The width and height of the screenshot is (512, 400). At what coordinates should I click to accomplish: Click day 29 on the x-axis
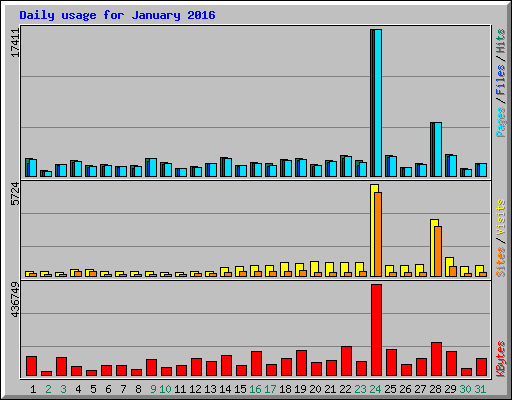tap(450, 389)
